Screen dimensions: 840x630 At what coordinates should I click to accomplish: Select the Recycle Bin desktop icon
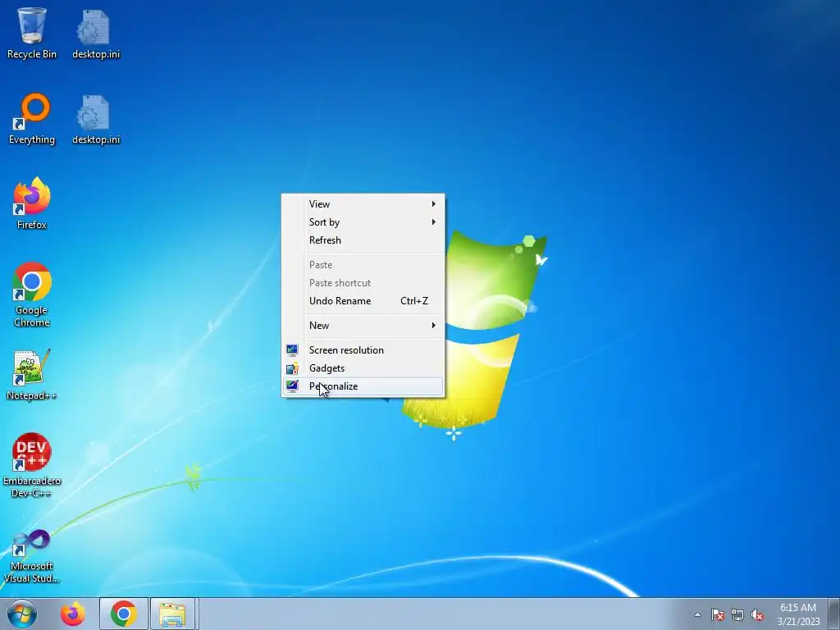(32, 32)
